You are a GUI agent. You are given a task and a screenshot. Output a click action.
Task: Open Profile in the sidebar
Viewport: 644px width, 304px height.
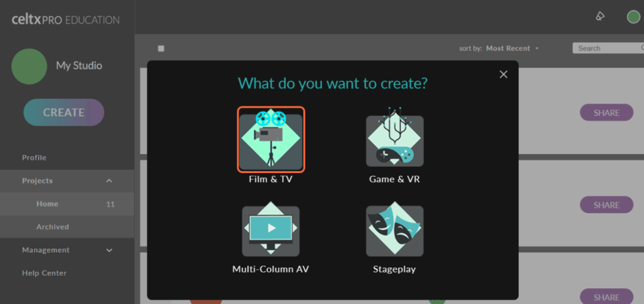point(34,158)
